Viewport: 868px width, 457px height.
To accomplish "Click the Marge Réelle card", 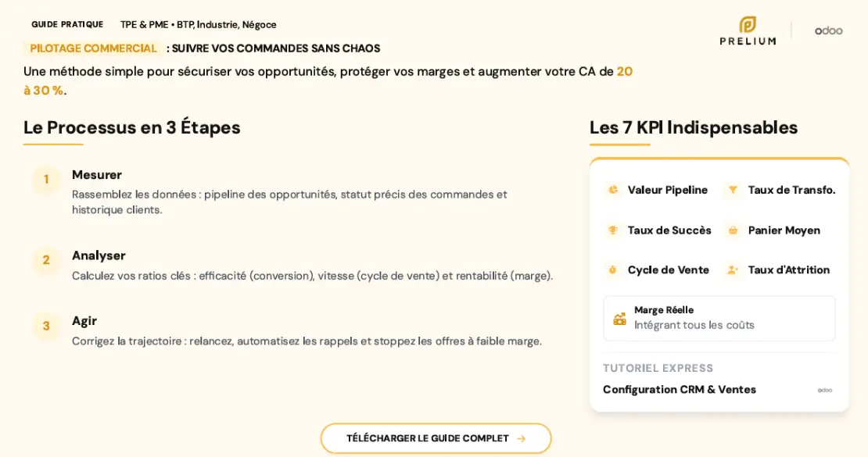I will point(718,318).
